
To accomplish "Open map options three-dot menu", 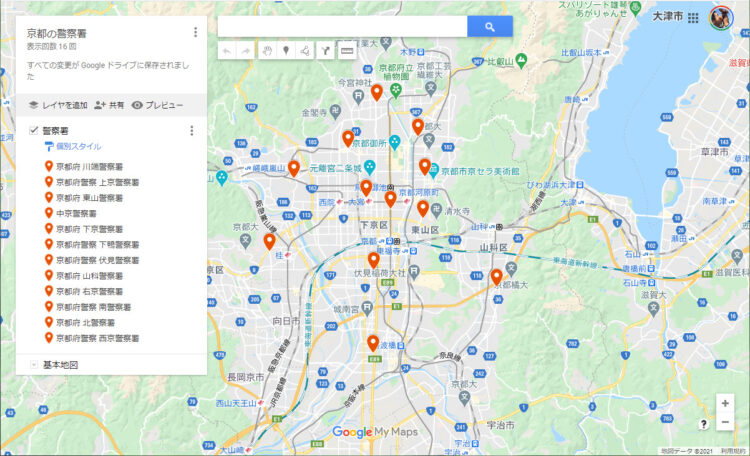I will coord(195,32).
